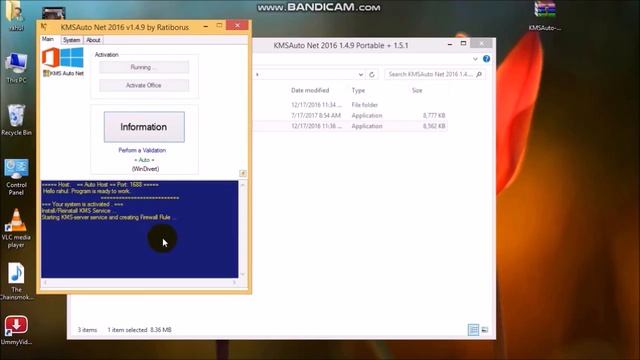Click the Office logo in KMSAuto window
Screen dimensions: 640x360
pyautogui.click(x=51, y=57)
